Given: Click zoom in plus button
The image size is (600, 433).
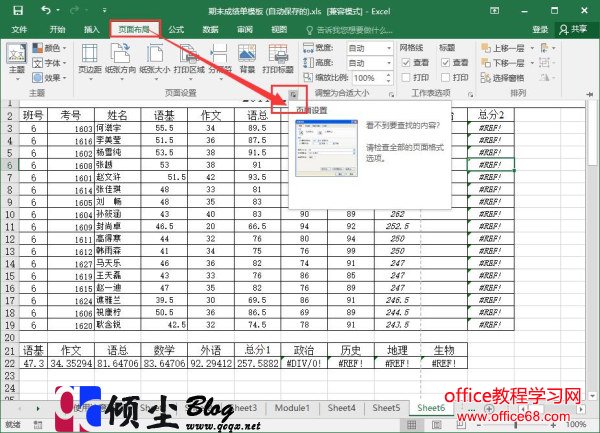Looking at the screenshot, I should (x=553, y=425).
